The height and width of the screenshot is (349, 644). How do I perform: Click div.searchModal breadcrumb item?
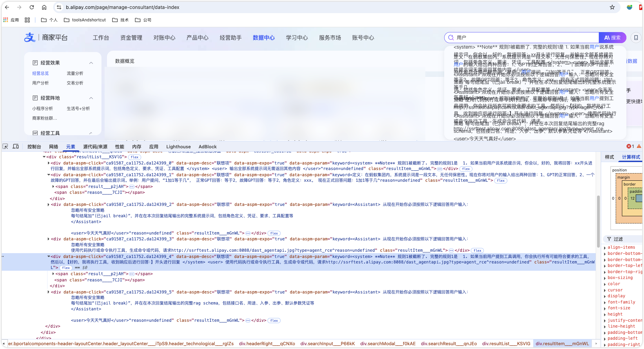(x=388, y=344)
